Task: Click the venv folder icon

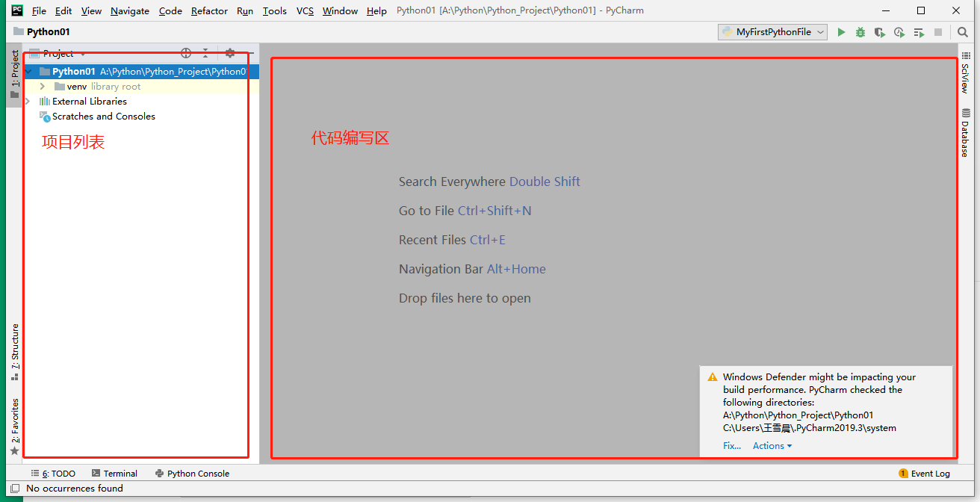Action: tap(60, 87)
